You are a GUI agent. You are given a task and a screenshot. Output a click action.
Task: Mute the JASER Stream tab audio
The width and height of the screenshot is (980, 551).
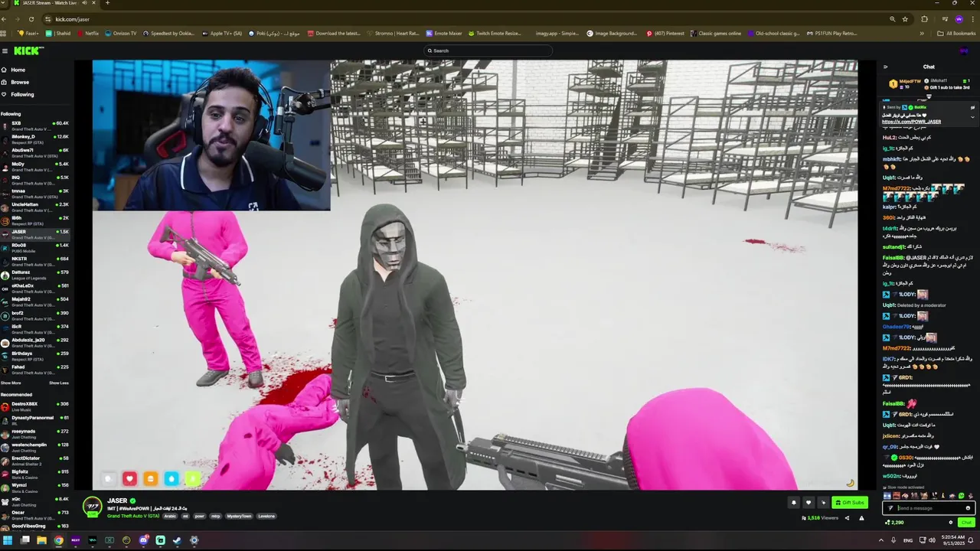click(84, 3)
